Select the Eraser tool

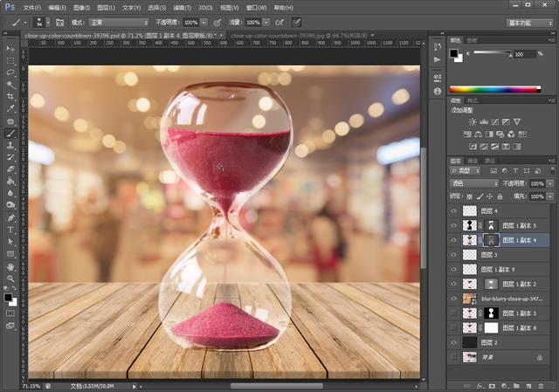10,169
